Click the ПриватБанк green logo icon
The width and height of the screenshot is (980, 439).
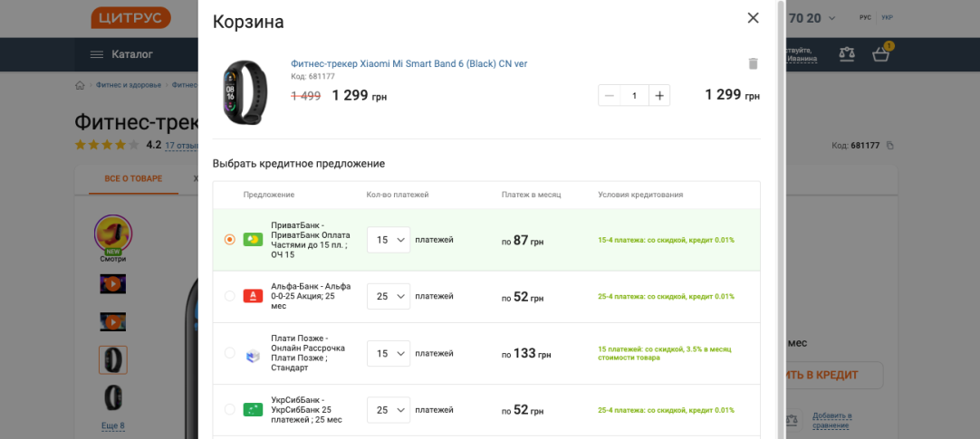[x=253, y=239]
